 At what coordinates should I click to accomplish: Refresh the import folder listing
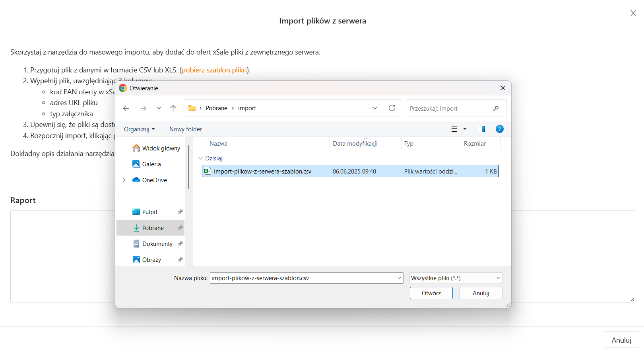[392, 108]
